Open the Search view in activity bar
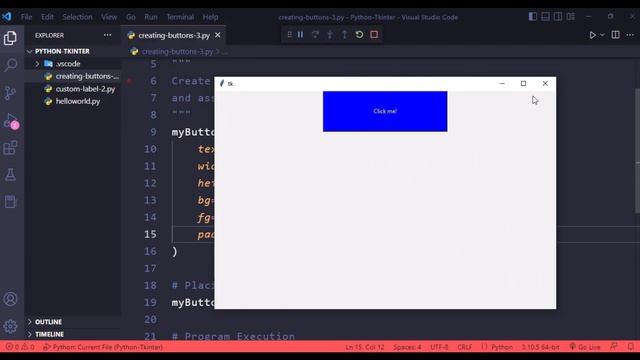640x360 pixels. click(x=10, y=65)
